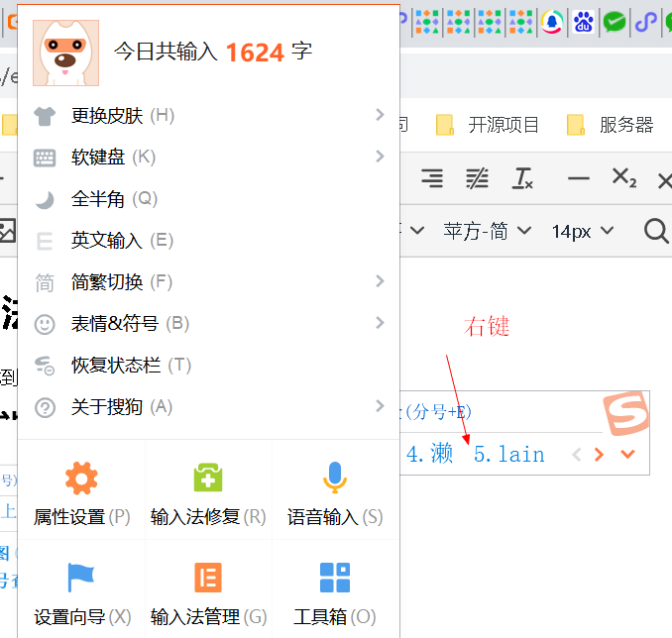Viewport: 672px width, 638px height.
Task: Click the smiley emoji icon
Action: point(45,324)
